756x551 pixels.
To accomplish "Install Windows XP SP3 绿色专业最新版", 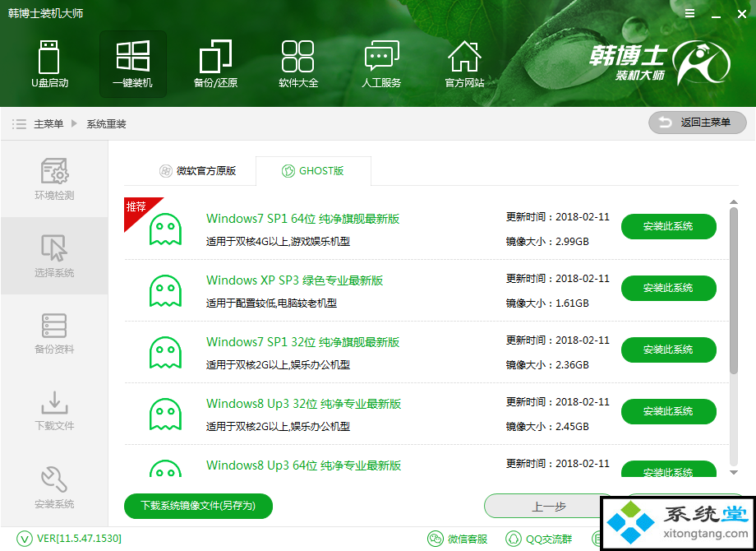I will pos(668,288).
